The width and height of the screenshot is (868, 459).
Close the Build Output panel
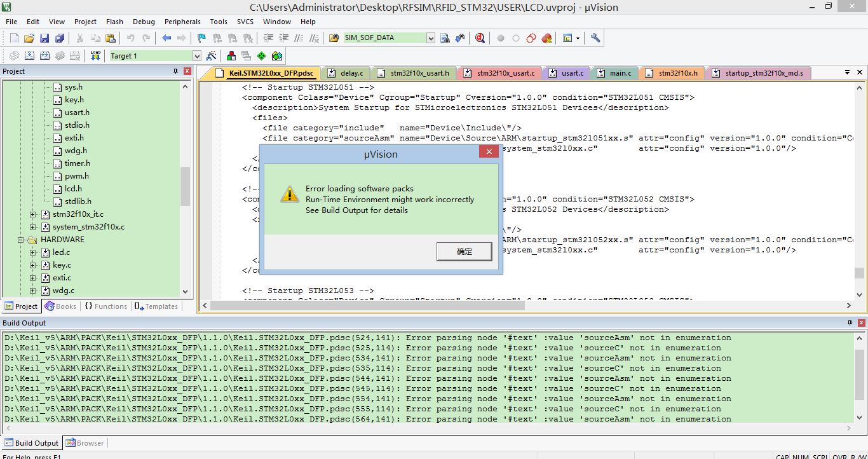click(862, 323)
